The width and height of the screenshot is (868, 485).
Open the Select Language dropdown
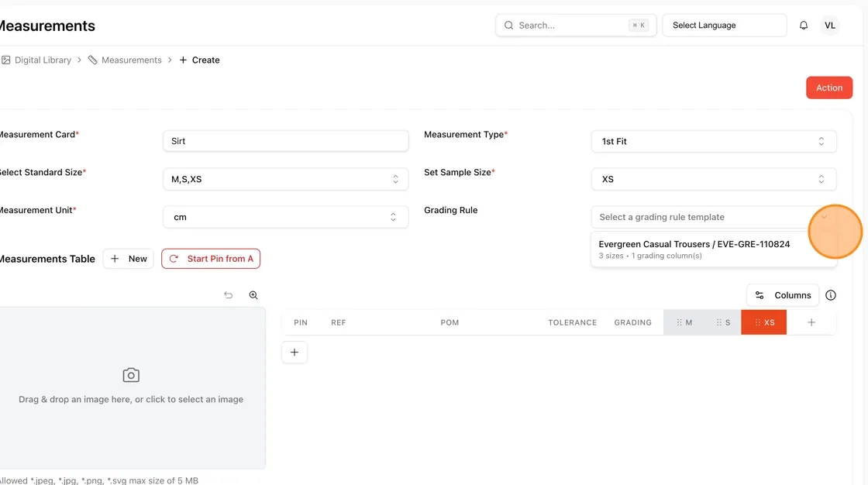point(724,26)
